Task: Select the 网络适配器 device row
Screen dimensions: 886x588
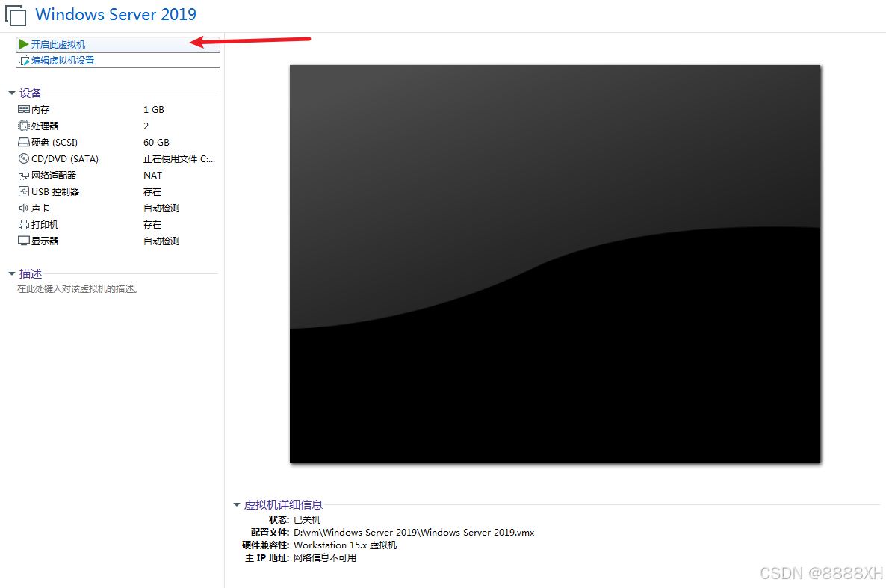Action: point(117,176)
